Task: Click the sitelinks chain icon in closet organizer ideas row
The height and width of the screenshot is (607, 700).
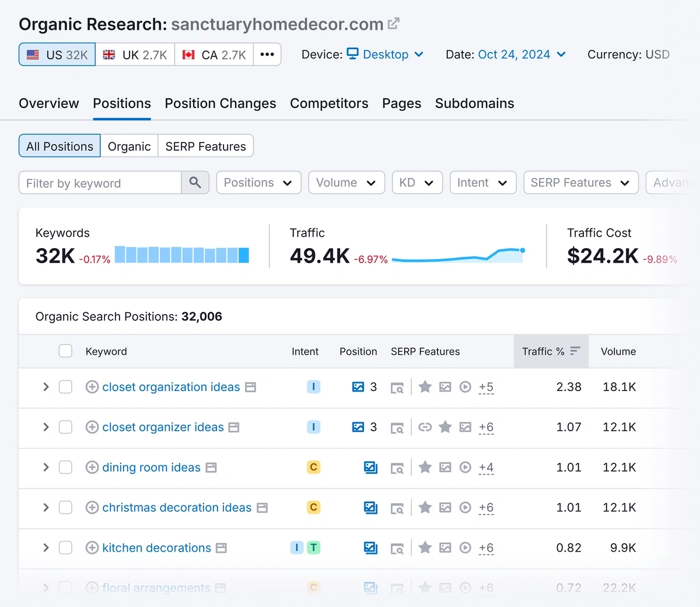Action: [x=425, y=427]
